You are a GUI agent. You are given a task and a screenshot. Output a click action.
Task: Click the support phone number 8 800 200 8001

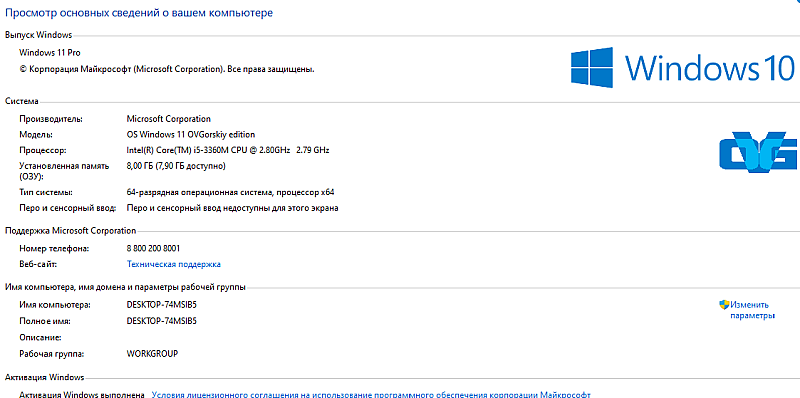click(153, 248)
